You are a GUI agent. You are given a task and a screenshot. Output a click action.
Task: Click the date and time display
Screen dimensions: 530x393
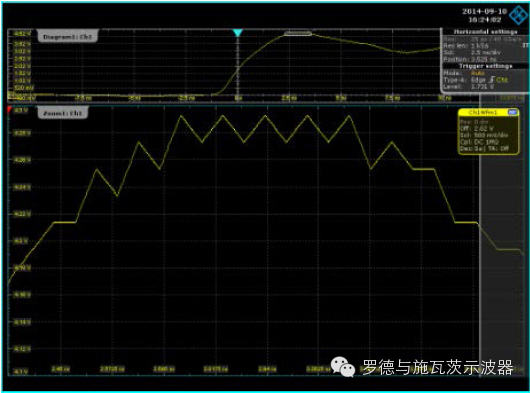click(484, 16)
